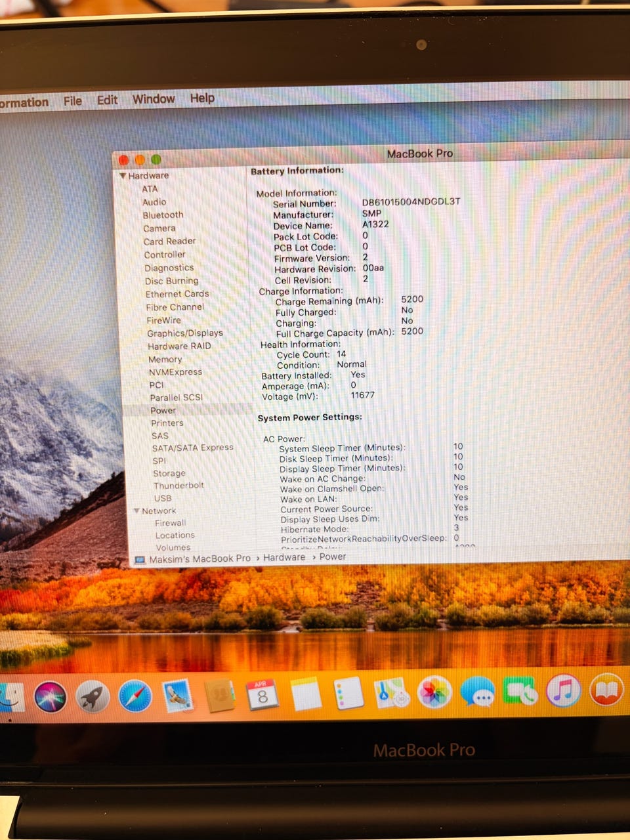Select PCI in the sidebar
The width and height of the screenshot is (630, 840).
tap(156, 385)
